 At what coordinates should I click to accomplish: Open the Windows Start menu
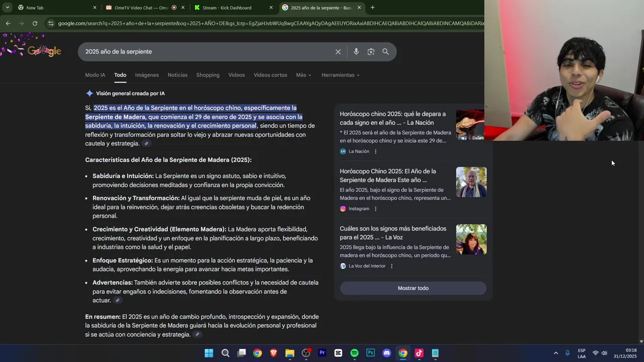coord(209,353)
